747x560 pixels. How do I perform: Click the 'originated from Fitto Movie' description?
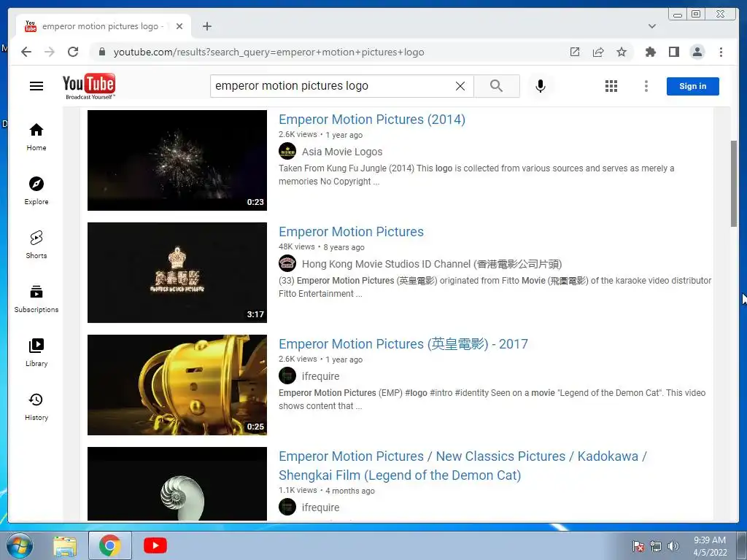495,287
